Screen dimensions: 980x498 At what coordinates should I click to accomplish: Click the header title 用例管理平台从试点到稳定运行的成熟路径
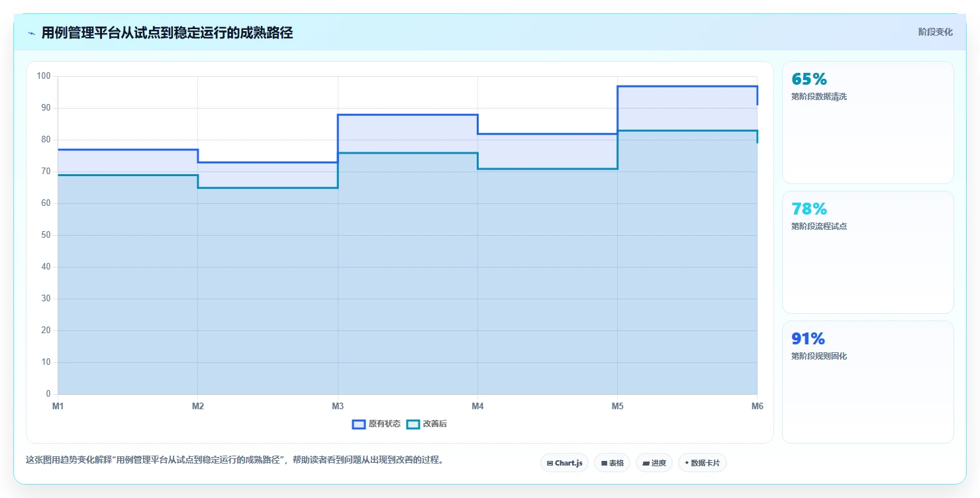click(167, 32)
